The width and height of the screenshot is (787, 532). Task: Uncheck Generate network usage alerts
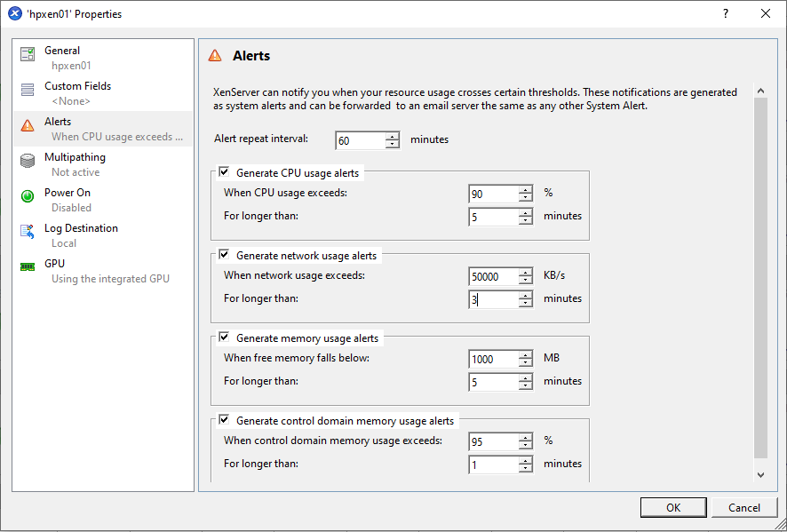224,255
